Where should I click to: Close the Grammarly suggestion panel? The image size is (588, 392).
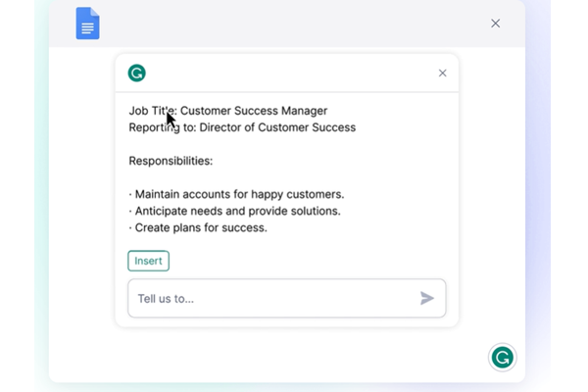[x=443, y=73]
